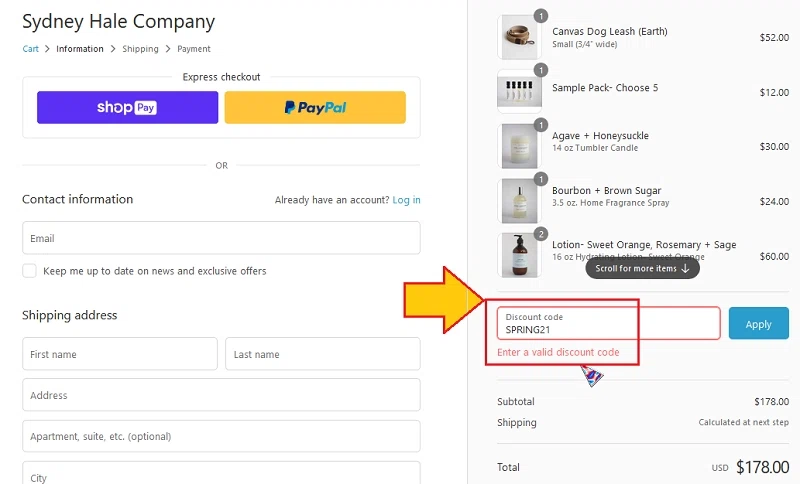The image size is (800, 484).
Task: Click into the Email contact field
Action: coord(221,238)
